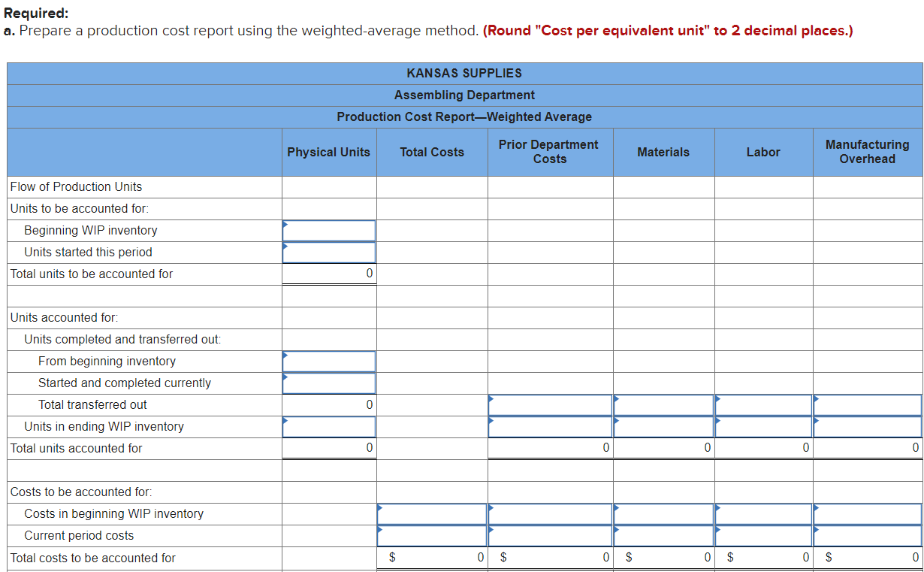The width and height of the screenshot is (924, 572).
Task: Click the KANSAS SUPPLIES title
Action: click(464, 73)
